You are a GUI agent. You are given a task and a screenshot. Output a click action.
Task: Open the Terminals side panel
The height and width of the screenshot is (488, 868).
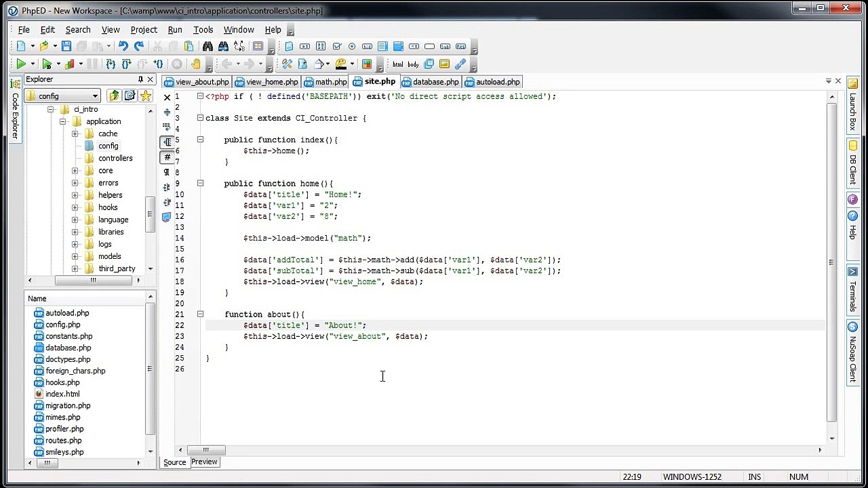point(852,290)
